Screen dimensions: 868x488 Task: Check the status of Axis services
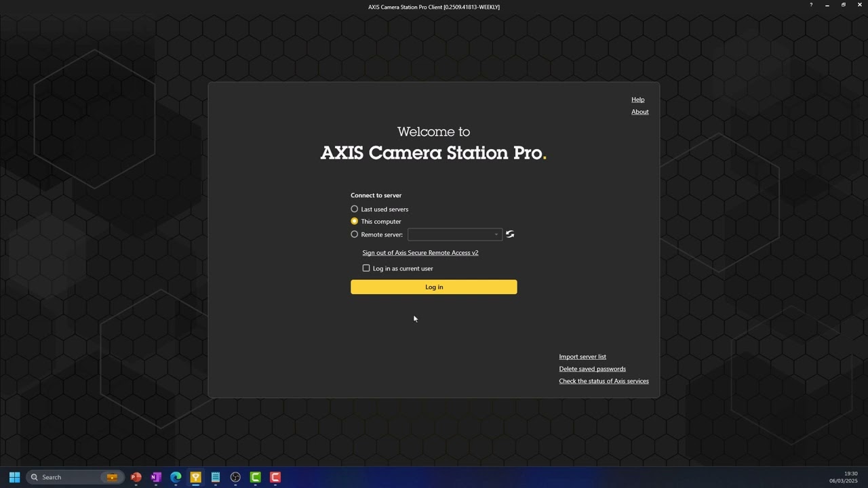[x=604, y=381]
